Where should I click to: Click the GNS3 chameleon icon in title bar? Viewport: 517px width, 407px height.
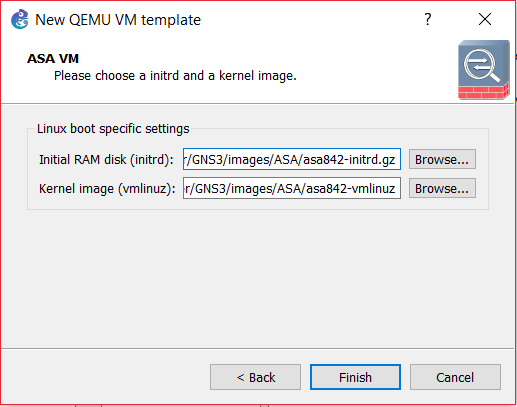20,19
